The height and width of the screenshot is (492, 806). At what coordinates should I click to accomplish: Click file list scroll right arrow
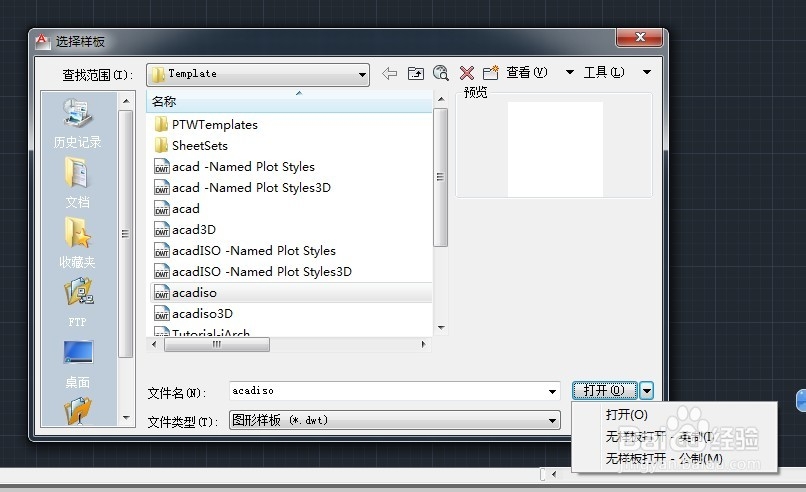point(424,344)
